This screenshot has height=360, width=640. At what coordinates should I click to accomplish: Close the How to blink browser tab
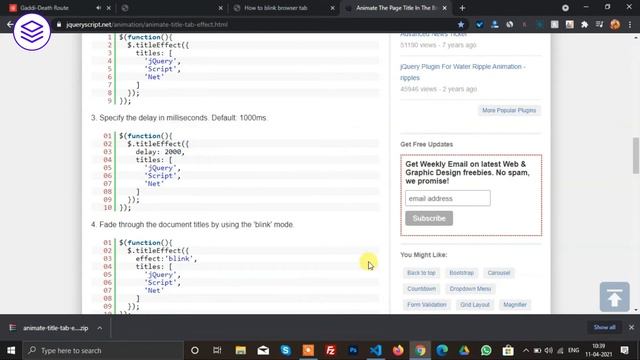(x=332, y=8)
